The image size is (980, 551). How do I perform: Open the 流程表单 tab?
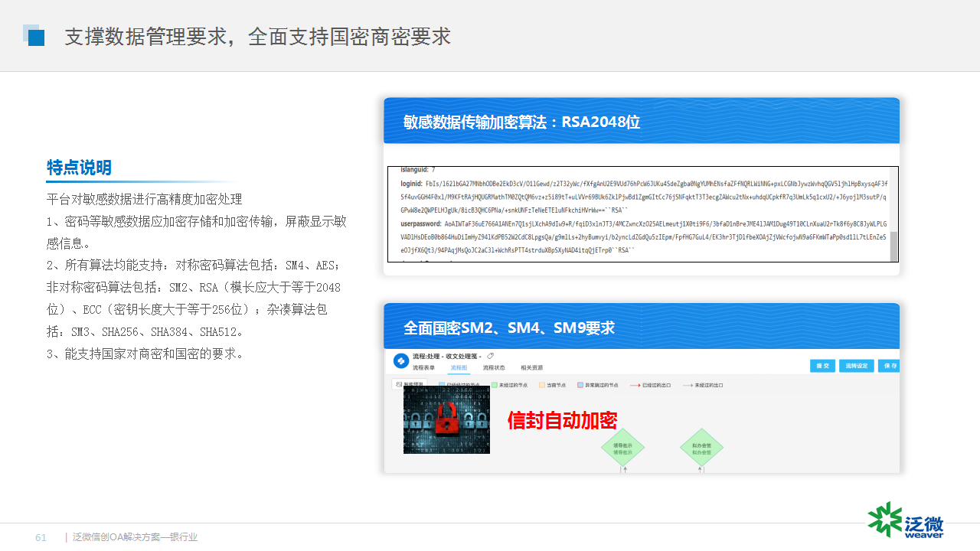click(424, 367)
